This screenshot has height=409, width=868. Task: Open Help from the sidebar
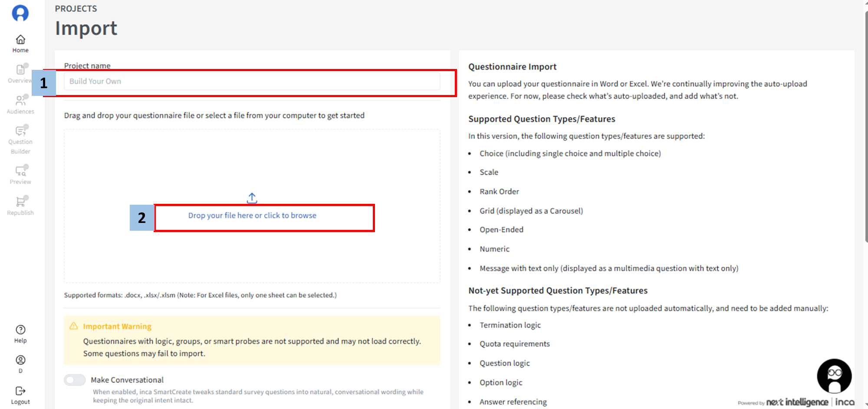[20, 334]
